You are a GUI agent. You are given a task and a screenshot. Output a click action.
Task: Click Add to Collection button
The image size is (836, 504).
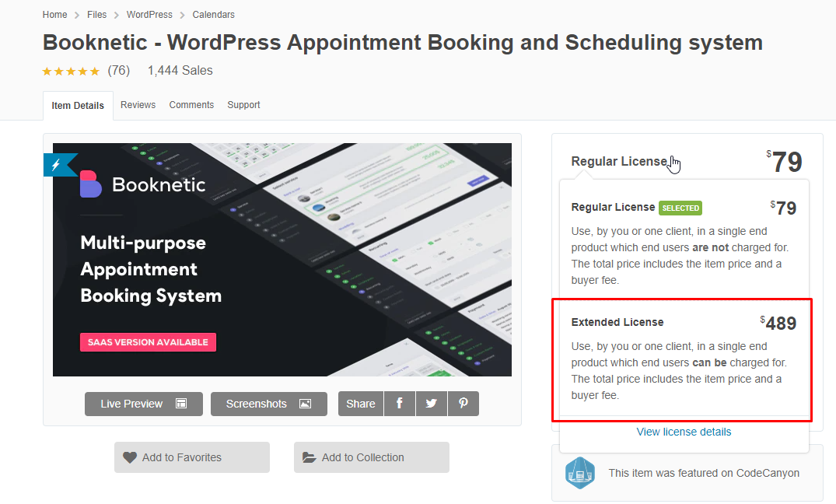click(372, 457)
